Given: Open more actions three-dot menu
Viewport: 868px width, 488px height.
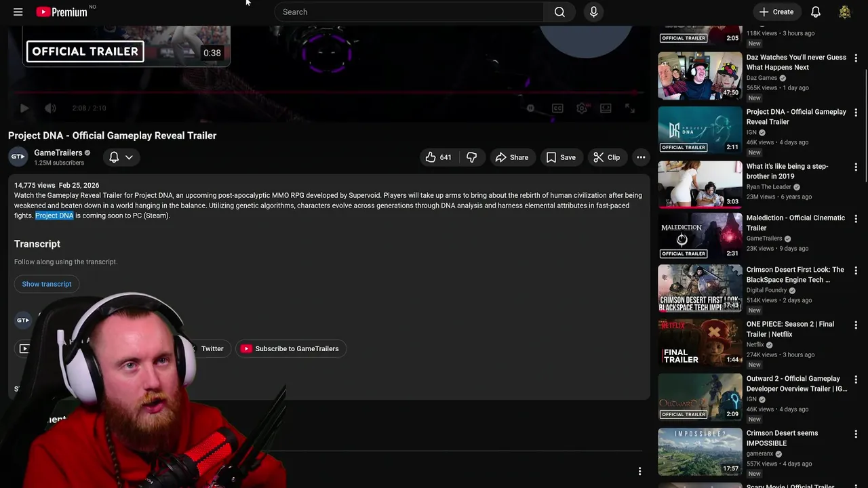Looking at the screenshot, I should coord(641,157).
